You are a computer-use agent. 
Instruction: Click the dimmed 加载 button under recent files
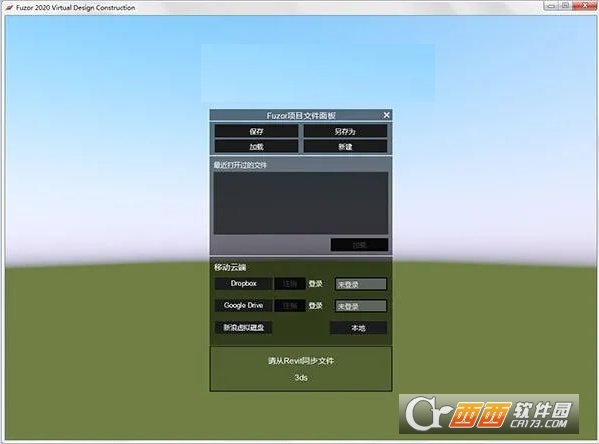(359, 245)
